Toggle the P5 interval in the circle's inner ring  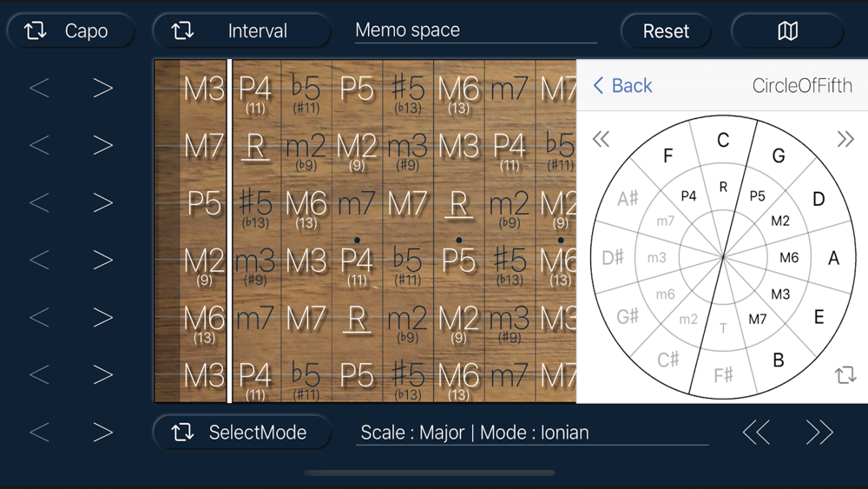[757, 196]
